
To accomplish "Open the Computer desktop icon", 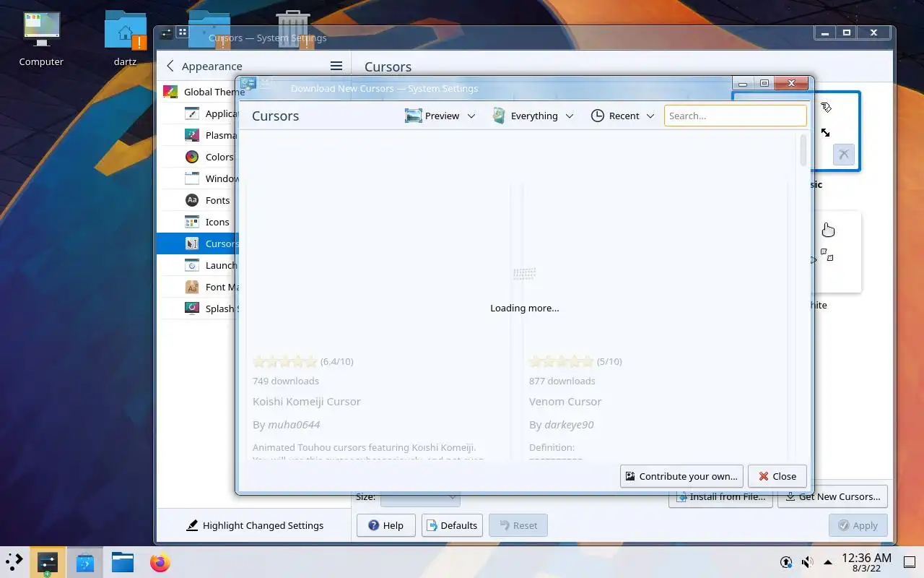I will pyautogui.click(x=41, y=39).
